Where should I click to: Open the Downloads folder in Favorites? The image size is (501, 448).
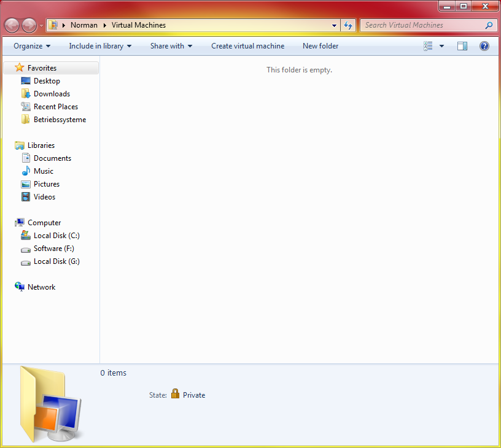[52, 94]
